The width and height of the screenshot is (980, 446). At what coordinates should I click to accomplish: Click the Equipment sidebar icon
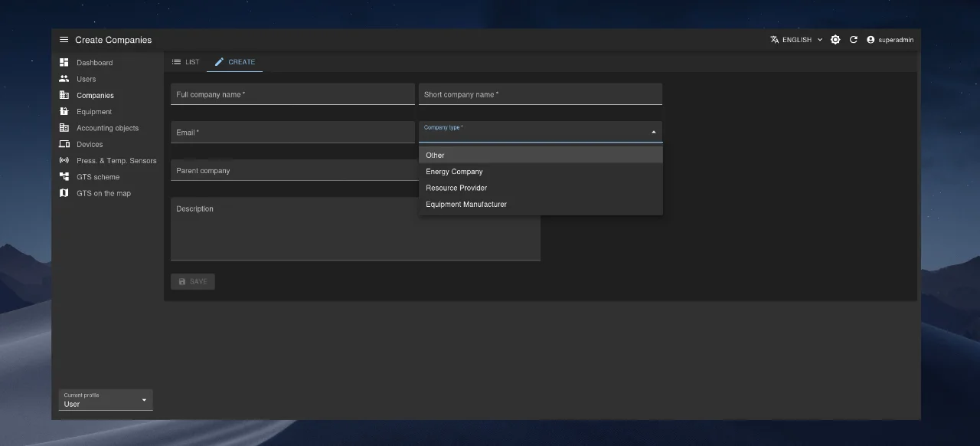(x=64, y=112)
